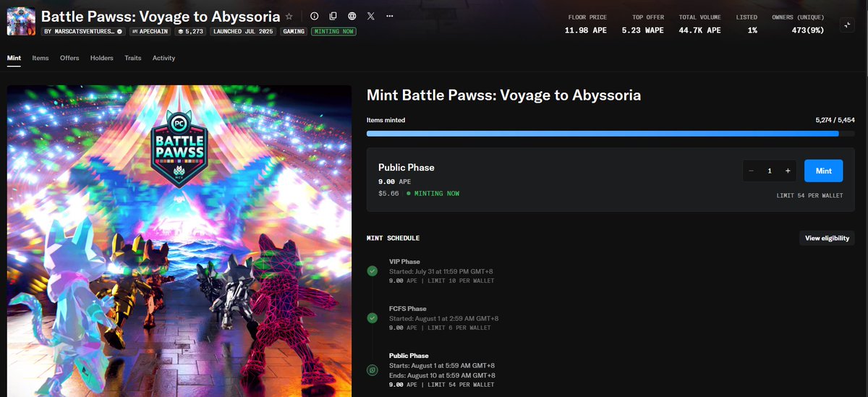Switch to the Activity tab
868x397 pixels.
click(163, 58)
